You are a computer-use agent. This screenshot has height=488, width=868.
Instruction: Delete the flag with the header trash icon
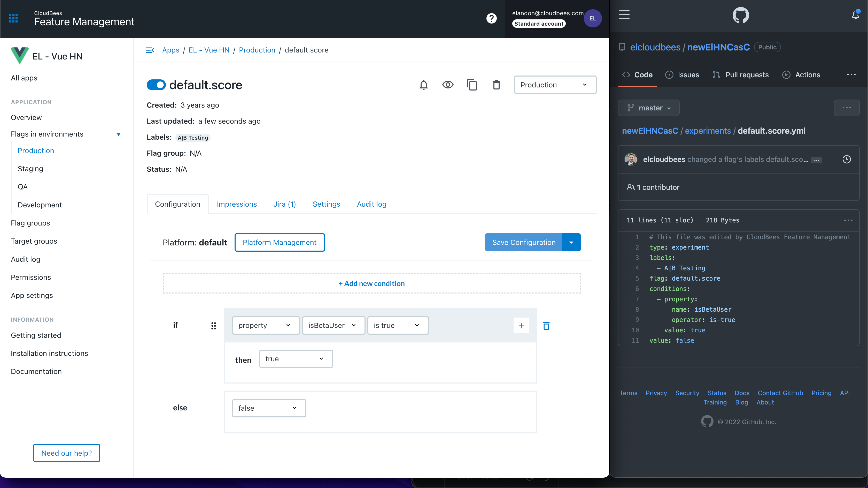(x=496, y=85)
